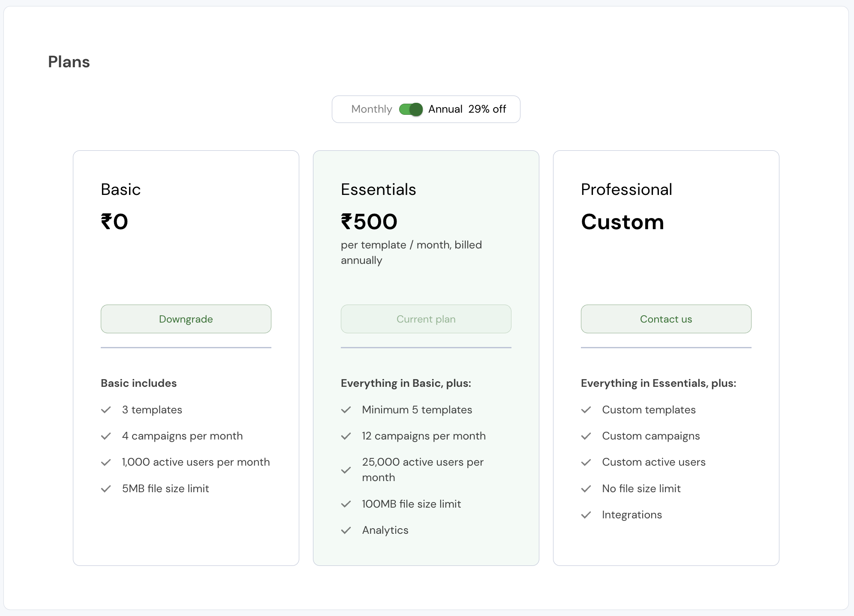Click checkmark next to 25,000 active users
The height and width of the screenshot is (616, 854).
[x=346, y=470]
